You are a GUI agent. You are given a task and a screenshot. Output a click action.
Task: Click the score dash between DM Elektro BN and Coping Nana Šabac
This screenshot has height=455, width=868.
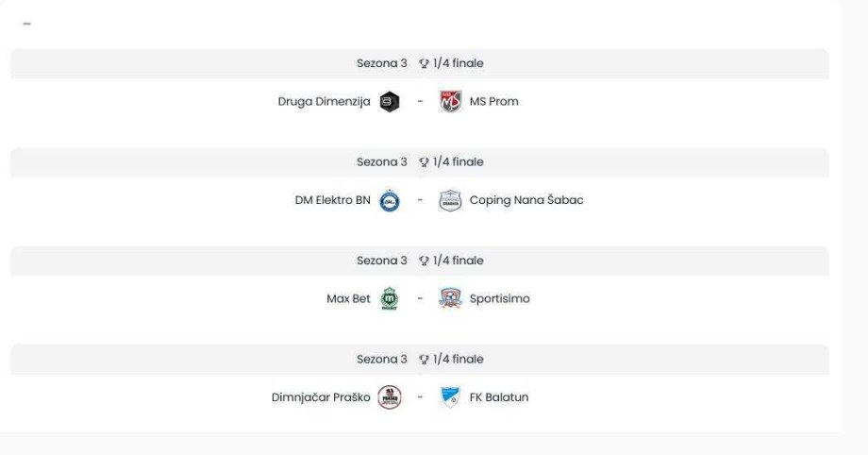click(x=420, y=200)
